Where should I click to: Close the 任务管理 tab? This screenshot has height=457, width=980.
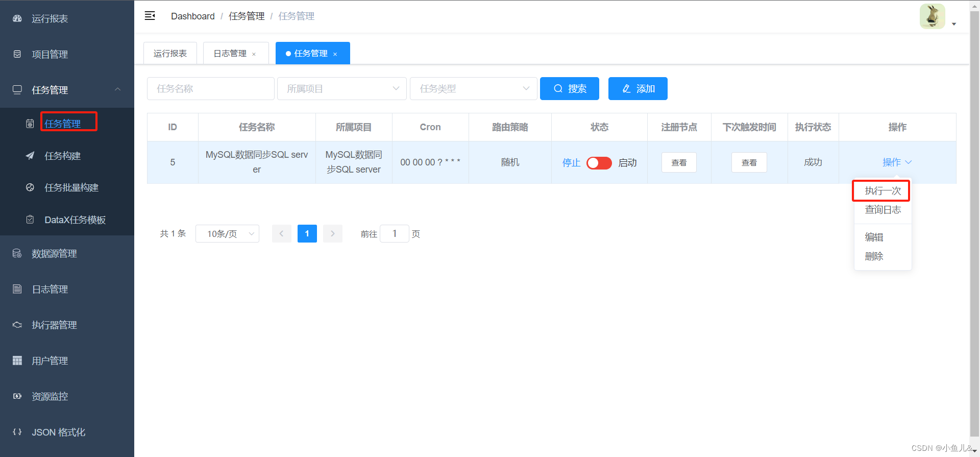coord(335,54)
